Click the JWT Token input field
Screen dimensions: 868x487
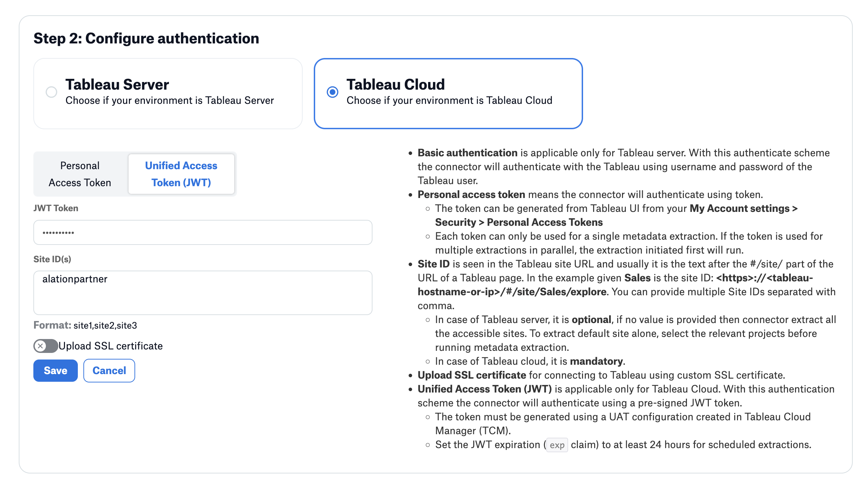click(203, 232)
